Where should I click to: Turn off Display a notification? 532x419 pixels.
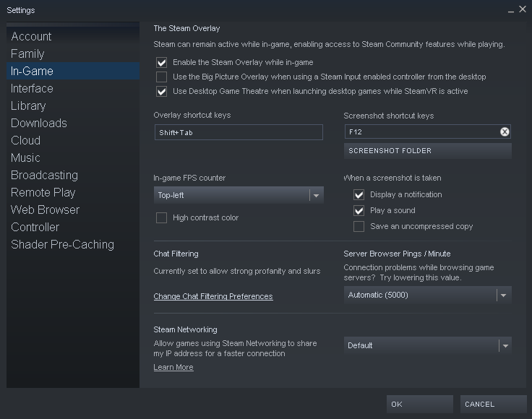(x=359, y=194)
